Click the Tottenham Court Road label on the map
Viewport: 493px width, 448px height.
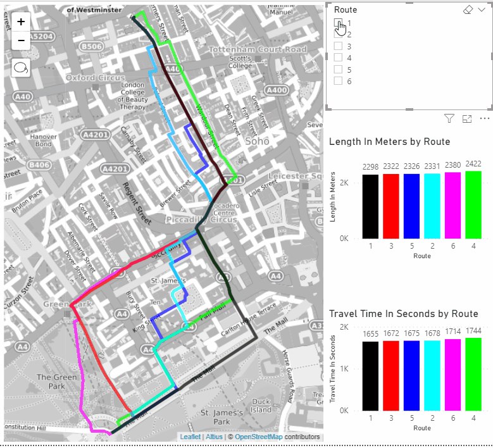258,49
